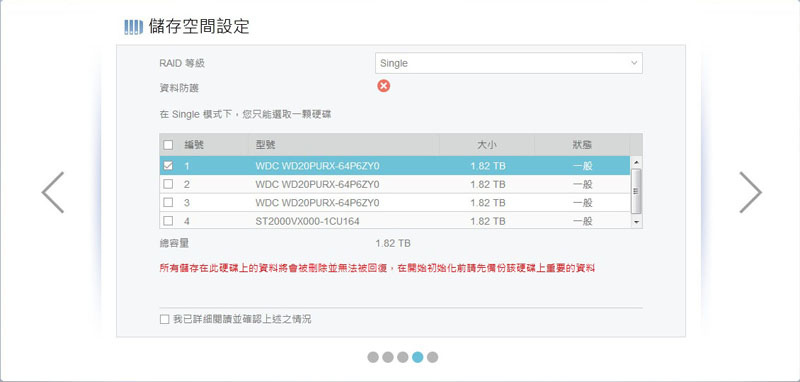Go to the previous setup step arrow
Image resolution: width=800 pixels, height=382 pixels.
53,192
